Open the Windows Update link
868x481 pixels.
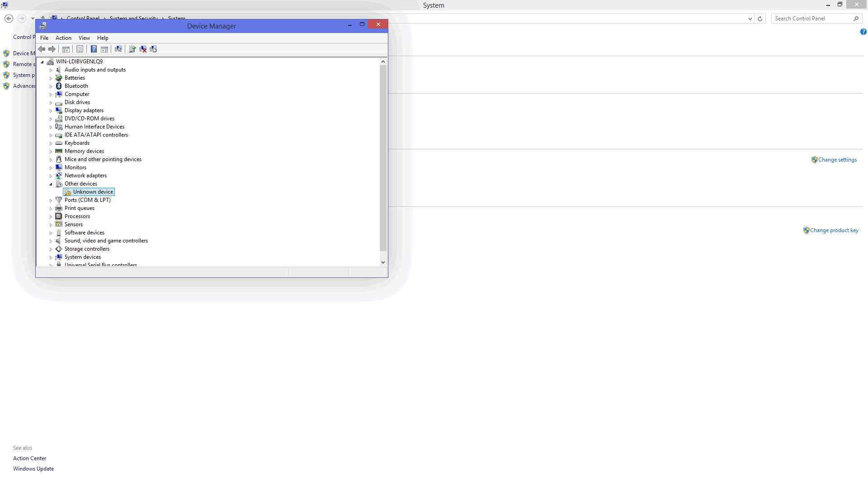tap(33, 469)
